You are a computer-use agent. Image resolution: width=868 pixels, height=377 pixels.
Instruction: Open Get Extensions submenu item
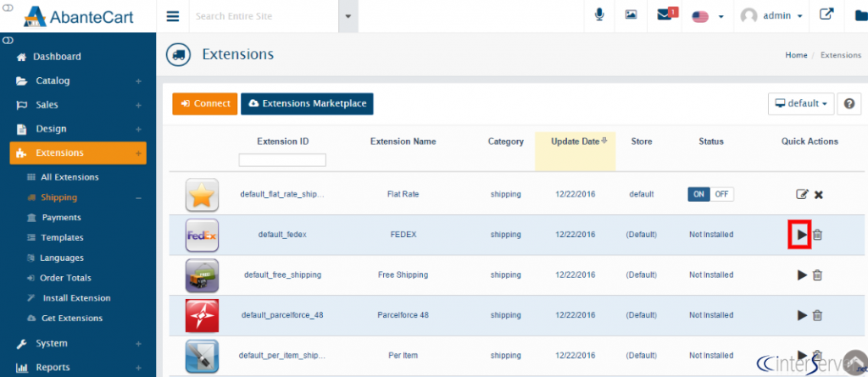[x=72, y=319]
